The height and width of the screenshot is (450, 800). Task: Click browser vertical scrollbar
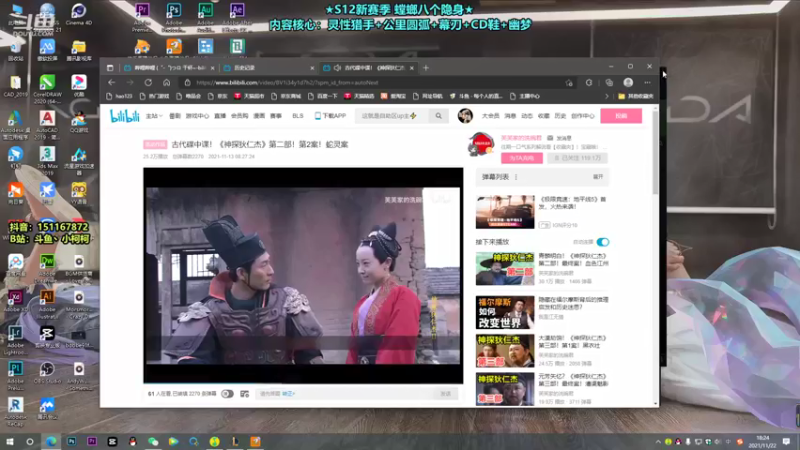(x=656, y=153)
